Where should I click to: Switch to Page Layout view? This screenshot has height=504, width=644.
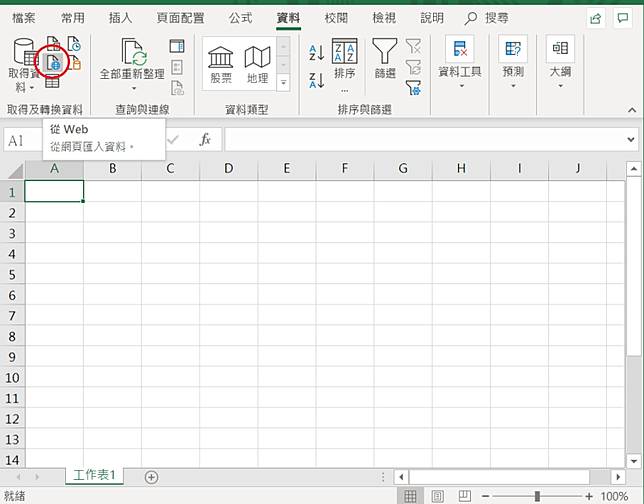(x=436, y=496)
